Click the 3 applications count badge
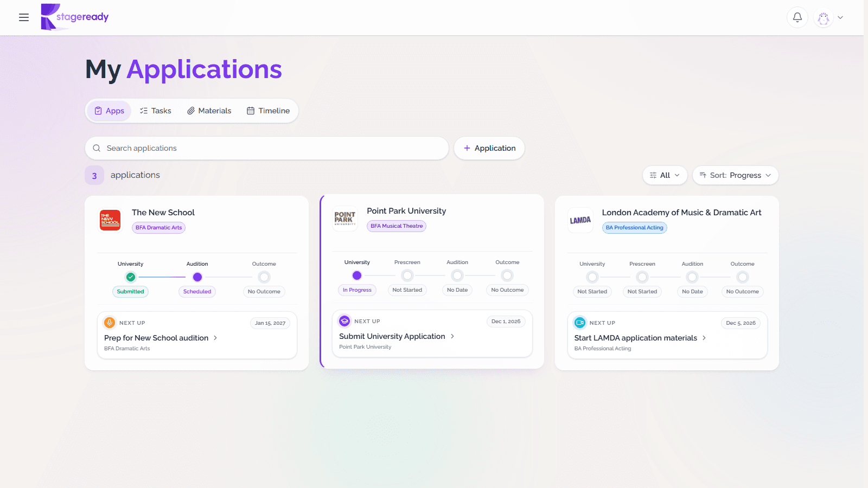This screenshot has height=488, width=868. tap(94, 175)
